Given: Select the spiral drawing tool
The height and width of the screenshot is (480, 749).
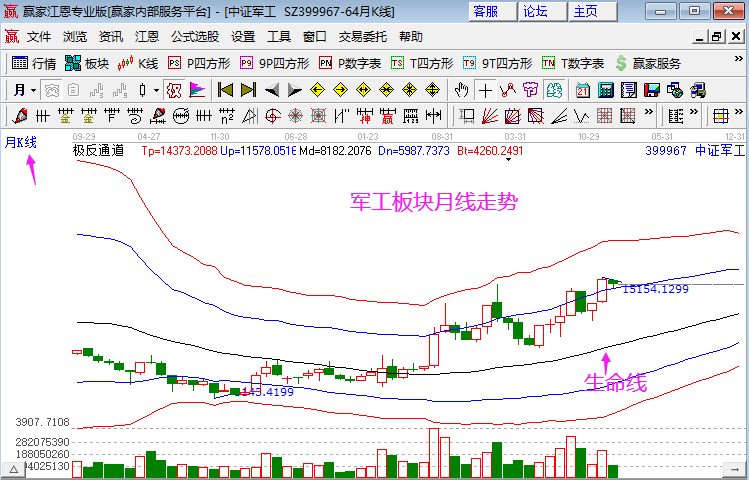Looking at the screenshot, I should point(135,116).
